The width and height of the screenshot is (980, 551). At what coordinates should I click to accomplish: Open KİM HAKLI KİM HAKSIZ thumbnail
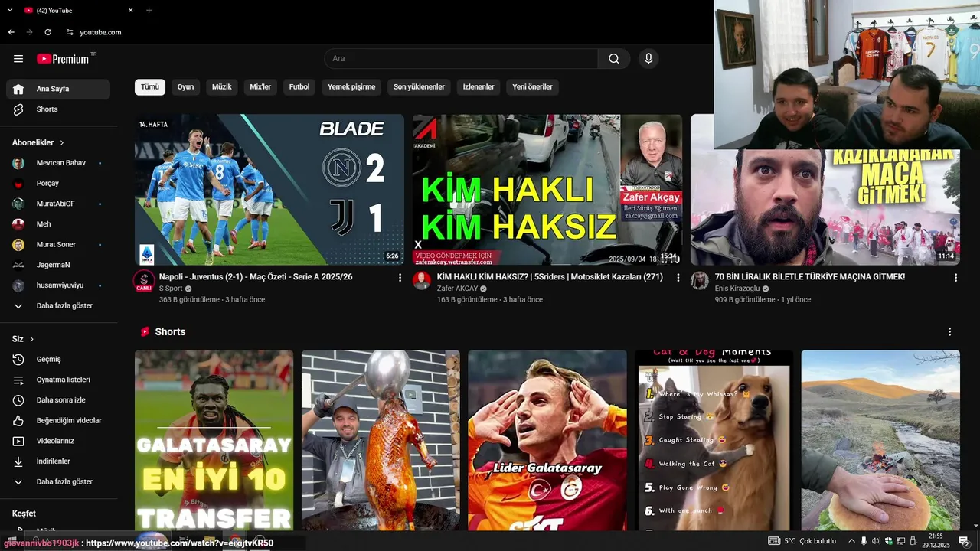pyautogui.click(x=547, y=190)
